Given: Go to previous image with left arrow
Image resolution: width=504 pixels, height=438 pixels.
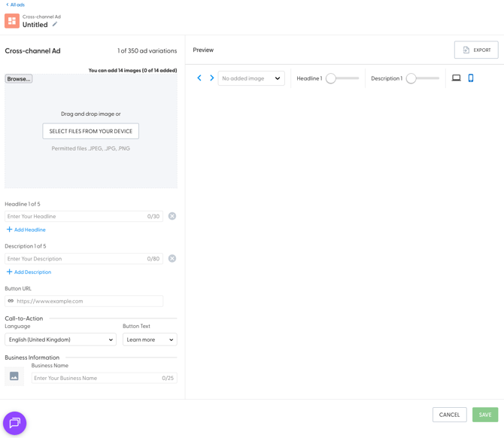Looking at the screenshot, I should click(199, 78).
